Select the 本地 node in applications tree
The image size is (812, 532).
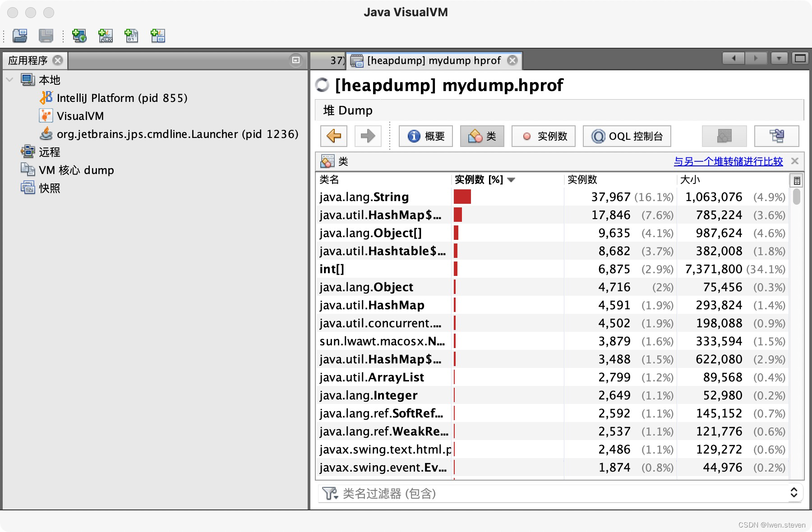(49, 80)
